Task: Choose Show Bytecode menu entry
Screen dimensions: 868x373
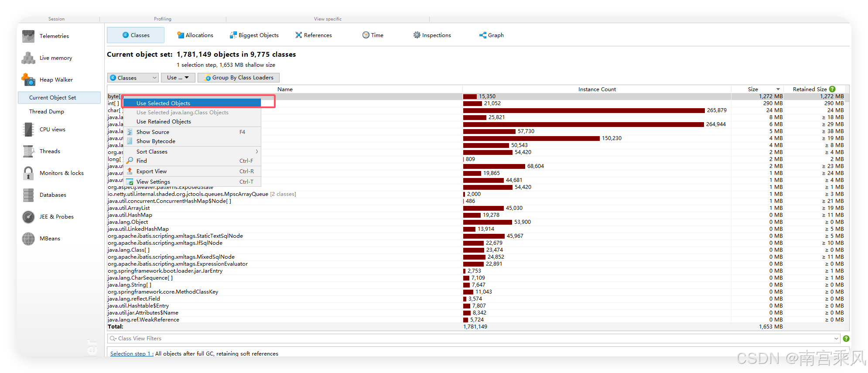Action: (x=192, y=141)
